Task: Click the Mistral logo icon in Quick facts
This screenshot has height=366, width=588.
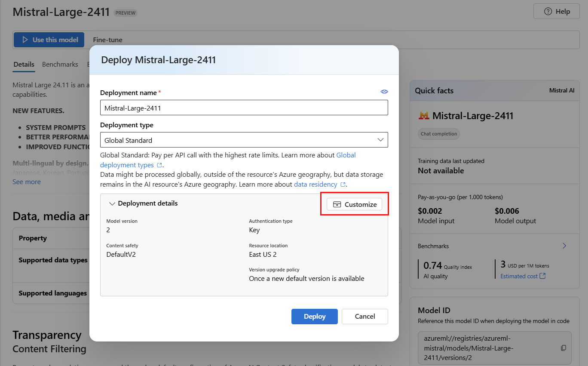Action: pos(424,116)
